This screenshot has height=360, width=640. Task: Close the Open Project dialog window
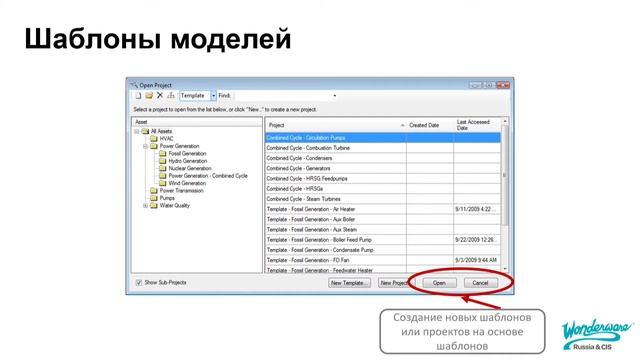503,85
